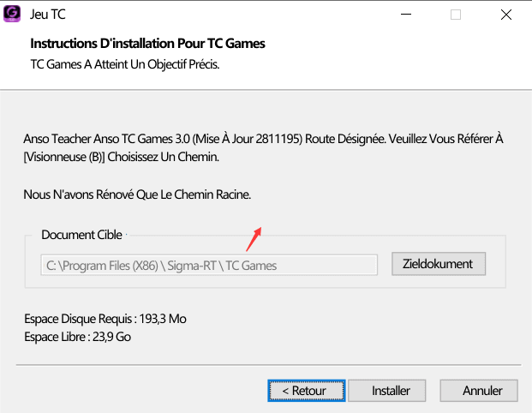The height and width of the screenshot is (413, 532).
Task: Go back with the Retour button
Action: [x=307, y=390]
